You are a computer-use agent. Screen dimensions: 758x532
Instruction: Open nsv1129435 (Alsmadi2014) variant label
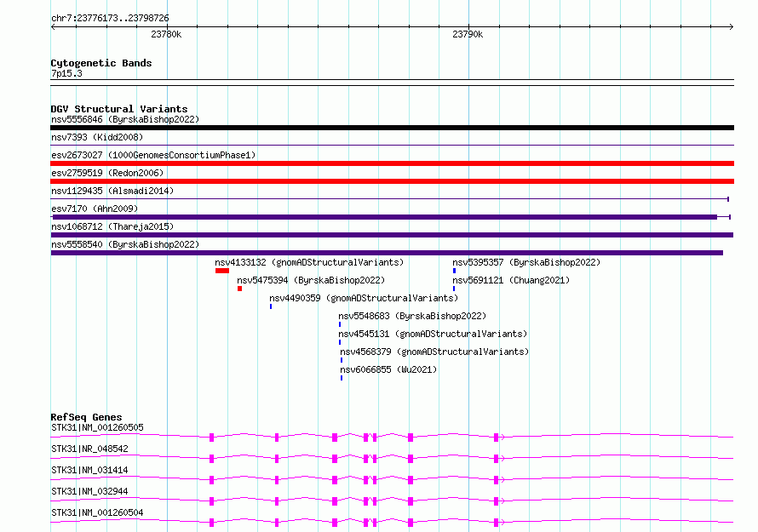pos(112,191)
